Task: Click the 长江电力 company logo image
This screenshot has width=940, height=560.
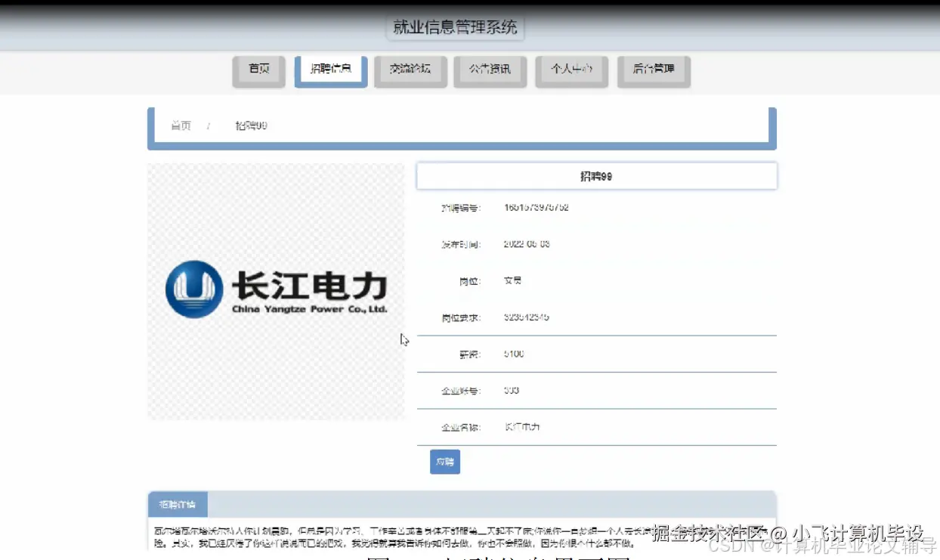Action: (x=277, y=291)
